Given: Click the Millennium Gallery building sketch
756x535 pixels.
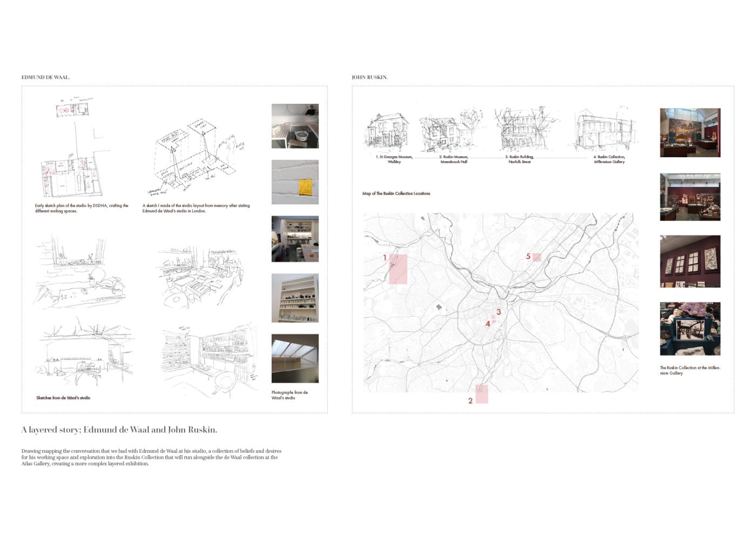Looking at the screenshot, I should pos(605,130).
